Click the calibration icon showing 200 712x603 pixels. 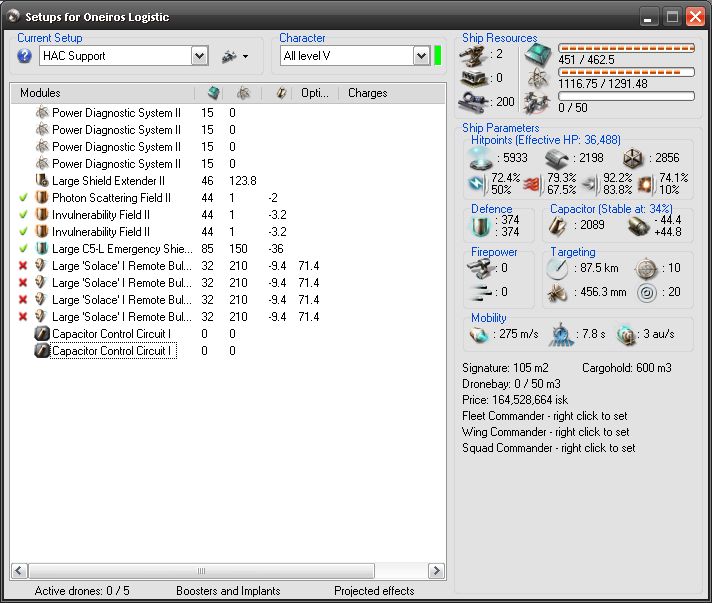[474, 102]
